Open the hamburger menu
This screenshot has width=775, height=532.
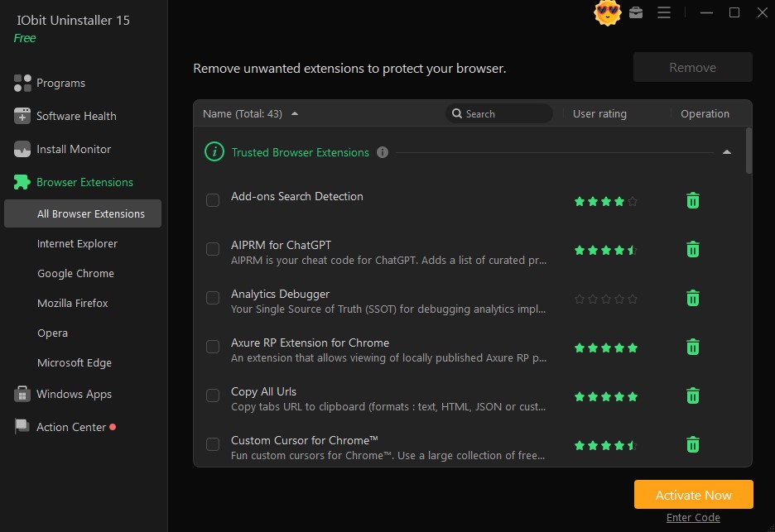(664, 13)
